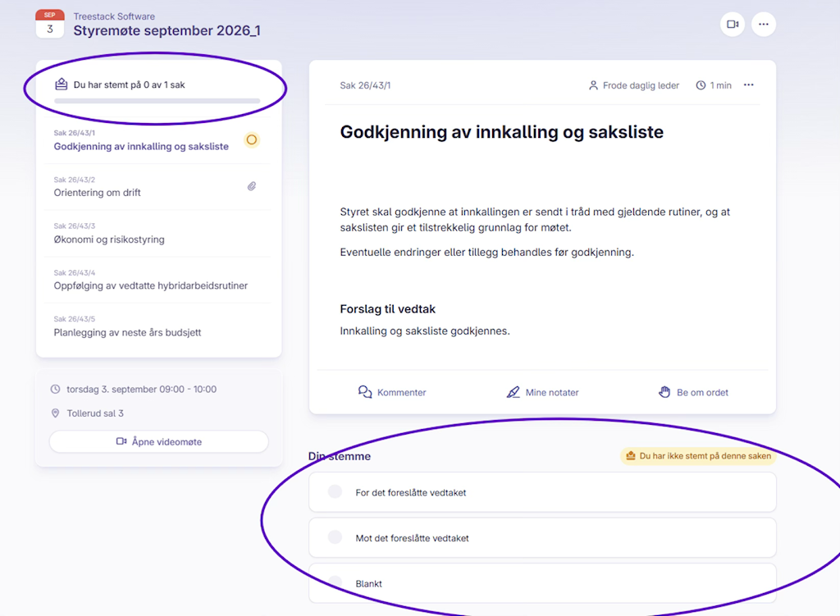Select For det foreslåtte vedtaket option
Image resolution: width=840 pixels, height=616 pixels.
pos(542,492)
